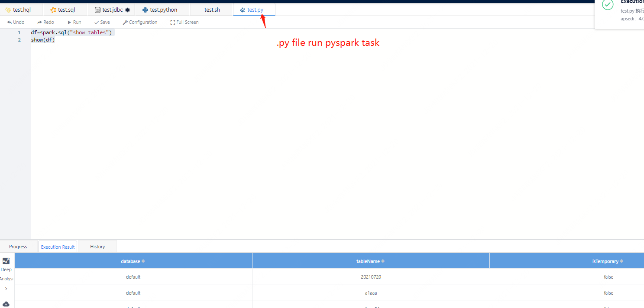Click code line 2 in editor

click(43, 40)
